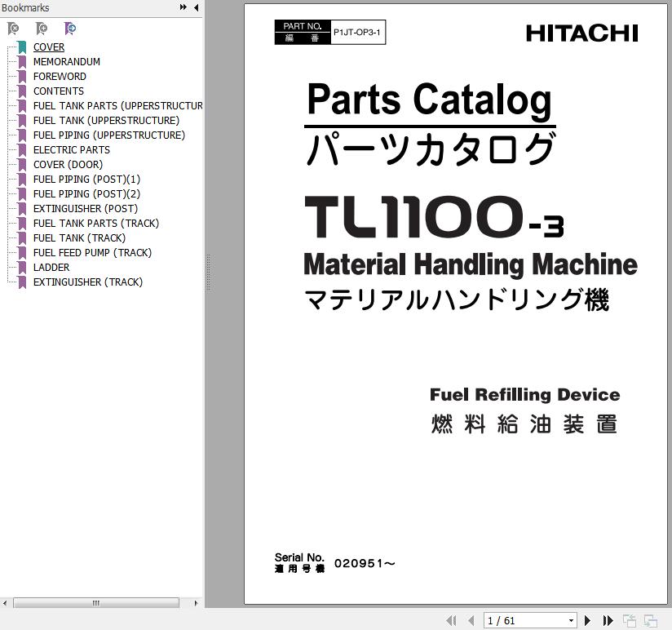The width and height of the screenshot is (672, 630).
Task: Click the previous view icon
Action: pos(629,621)
